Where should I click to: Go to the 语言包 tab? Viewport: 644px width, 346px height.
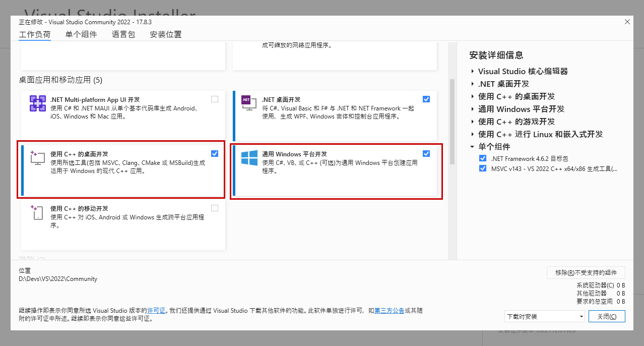click(123, 35)
